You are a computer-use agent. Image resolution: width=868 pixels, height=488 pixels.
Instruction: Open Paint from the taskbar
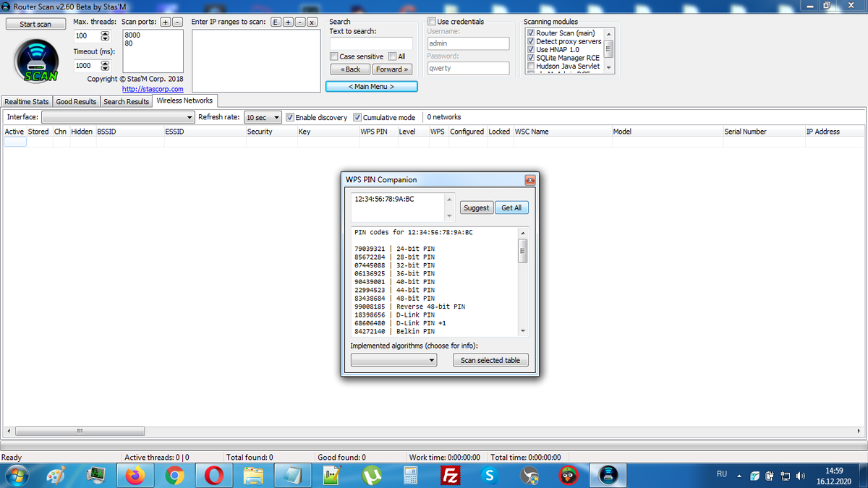(x=56, y=475)
